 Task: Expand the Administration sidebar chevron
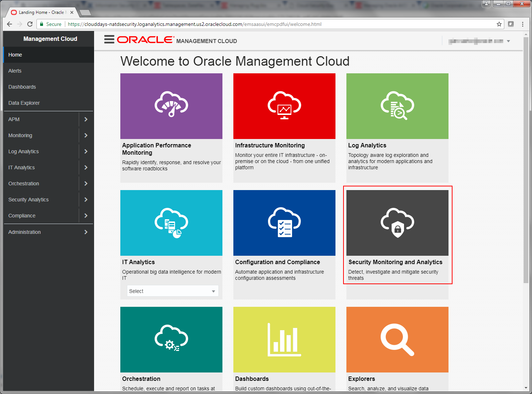(x=86, y=232)
